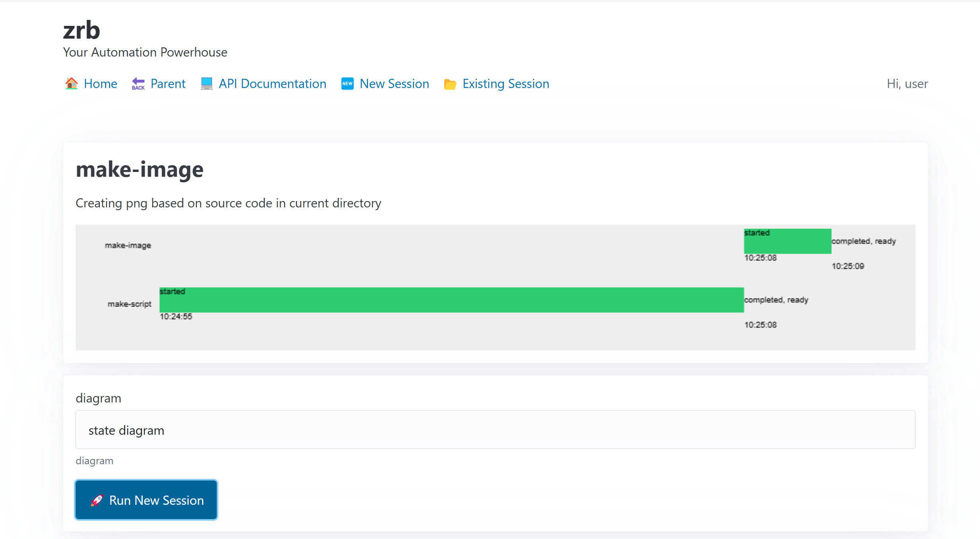The image size is (980, 539).
Task: Click the back-arrow icon next to Parent
Action: (x=138, y=84)
